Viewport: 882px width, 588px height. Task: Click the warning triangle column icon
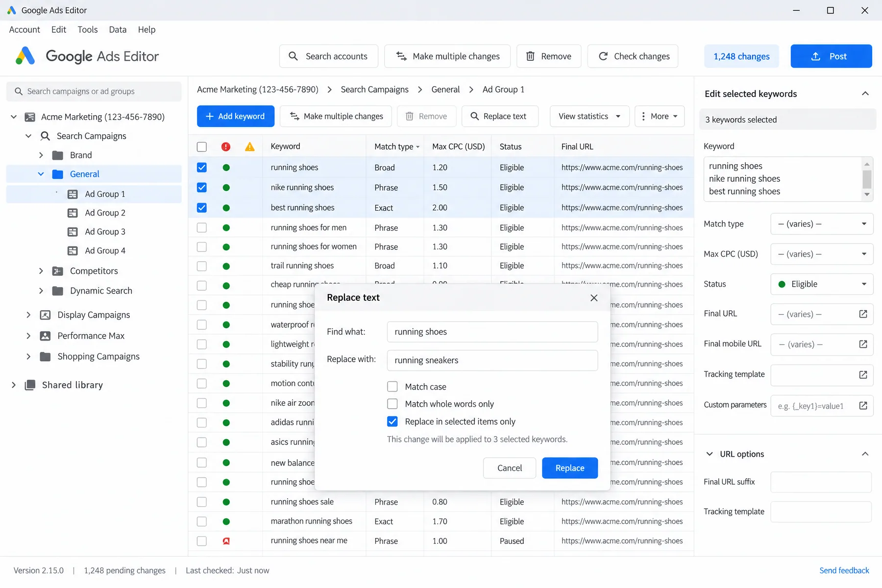[x=250, y=147]
